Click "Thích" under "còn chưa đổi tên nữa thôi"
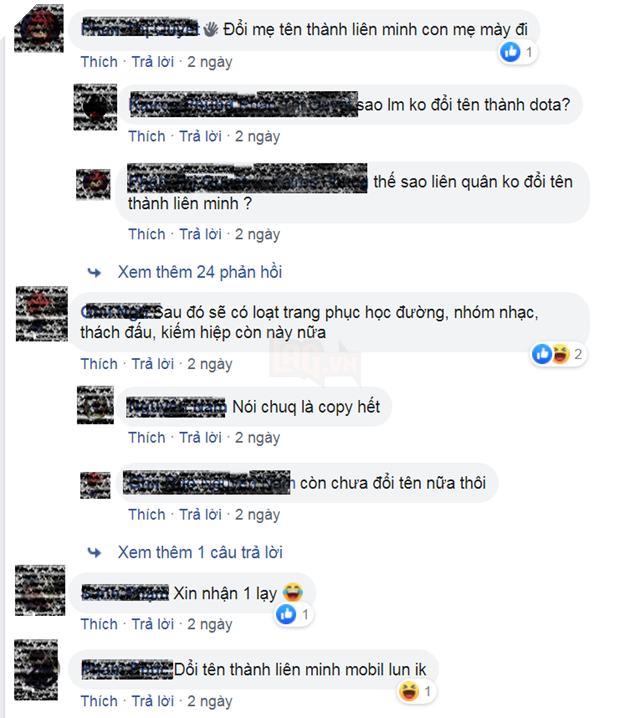Viewport: 630px width, 718px height. click(x=147, y=514)
